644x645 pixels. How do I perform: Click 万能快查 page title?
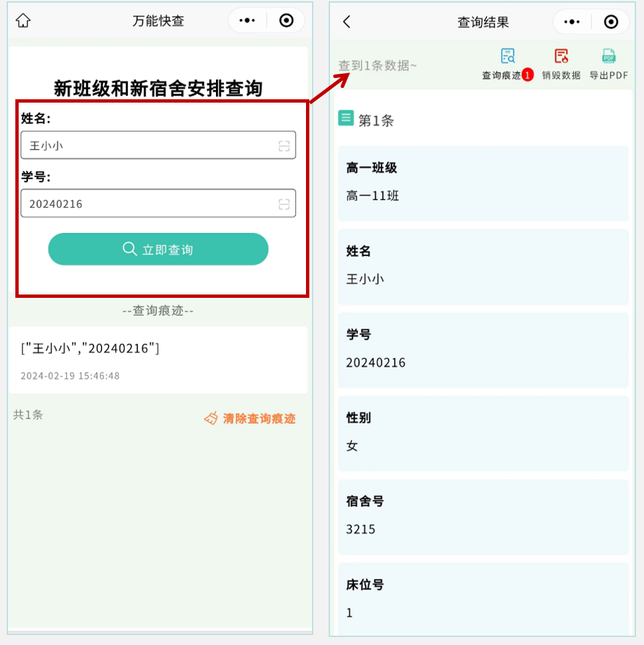coord(158,21)
